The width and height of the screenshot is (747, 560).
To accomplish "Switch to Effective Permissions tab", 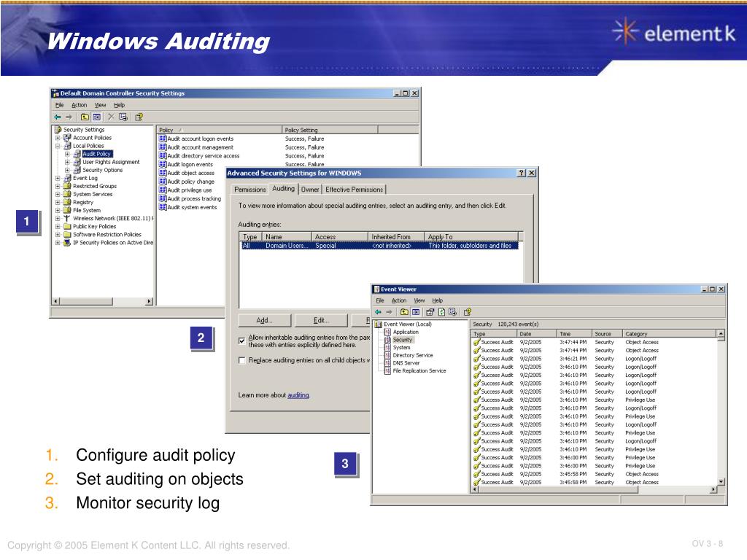I will (354, 190).
